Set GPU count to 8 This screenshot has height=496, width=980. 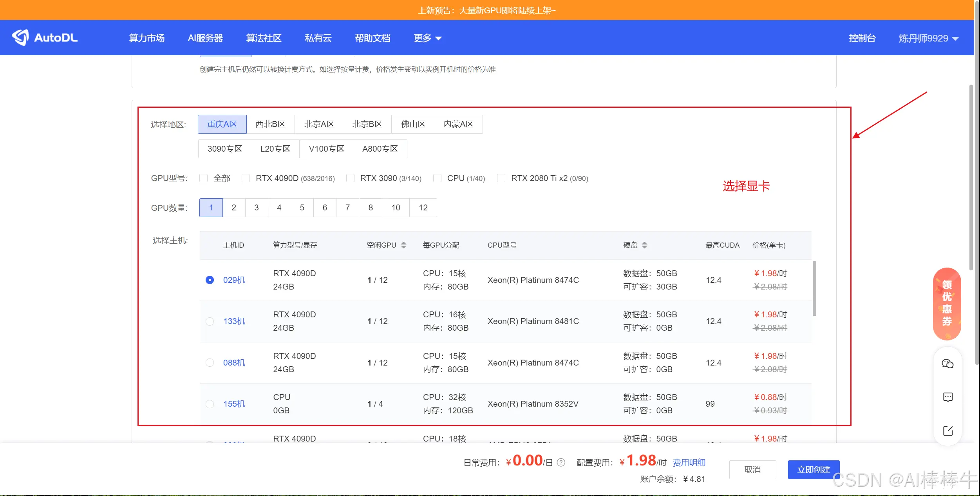click(371, 208)
